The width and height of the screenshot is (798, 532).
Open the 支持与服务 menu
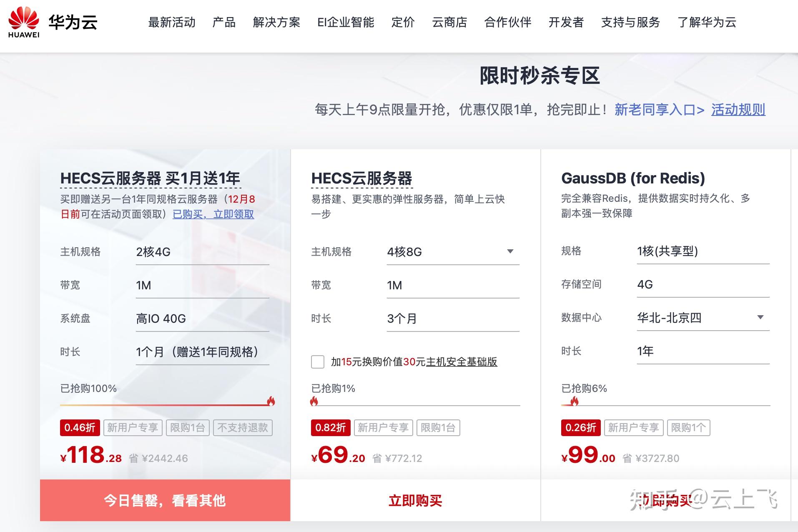click(630, 22)
